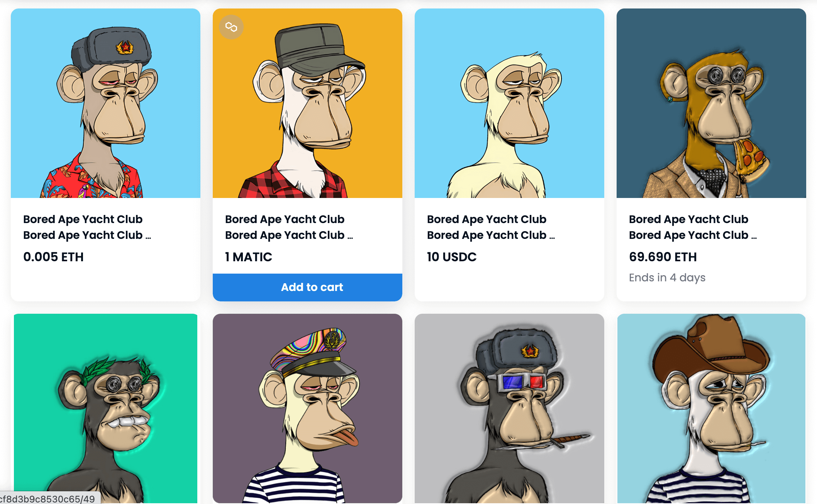Open the ape wearing 3D glasses
Screen dimensions: 817x504
pos(509,408)
